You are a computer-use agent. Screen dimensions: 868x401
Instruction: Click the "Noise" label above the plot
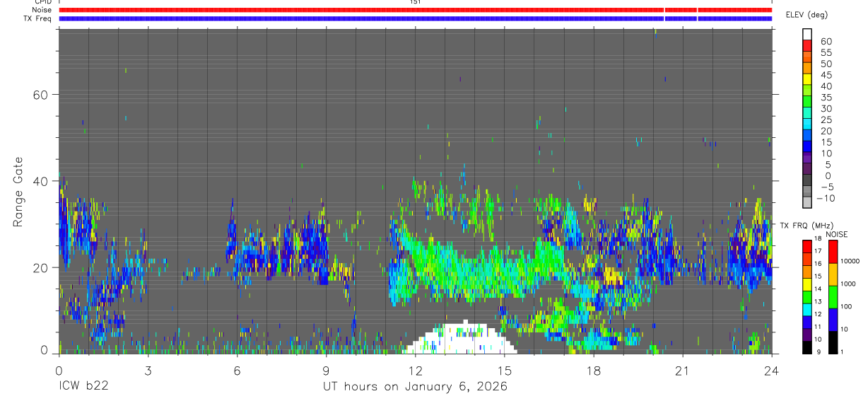[x=42, y=11]
